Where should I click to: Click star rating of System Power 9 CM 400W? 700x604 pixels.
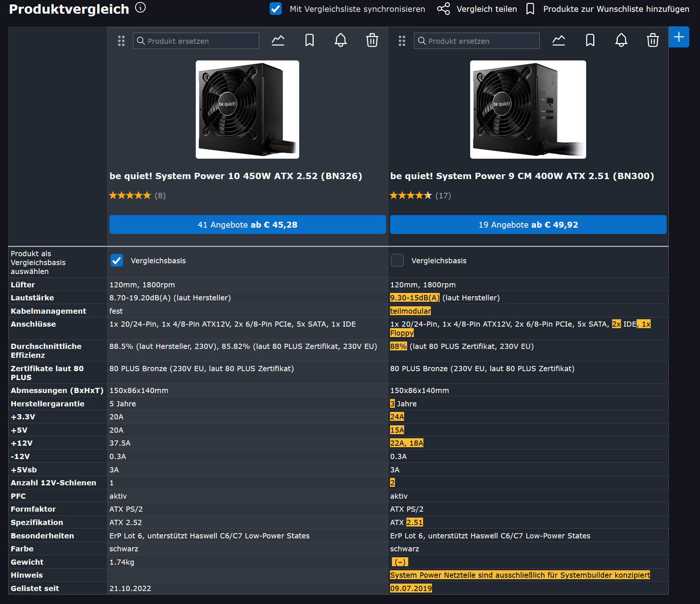click(x=411, y=195)
